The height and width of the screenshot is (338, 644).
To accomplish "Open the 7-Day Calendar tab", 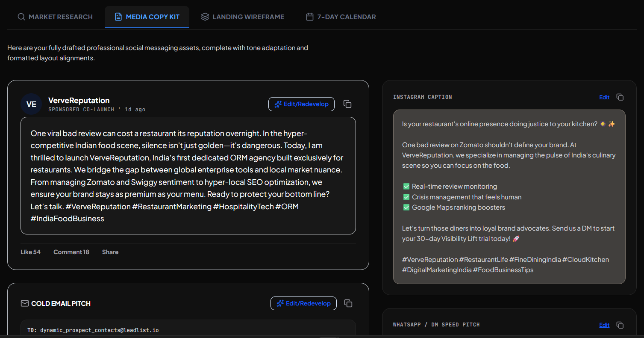I will [341, 17].
